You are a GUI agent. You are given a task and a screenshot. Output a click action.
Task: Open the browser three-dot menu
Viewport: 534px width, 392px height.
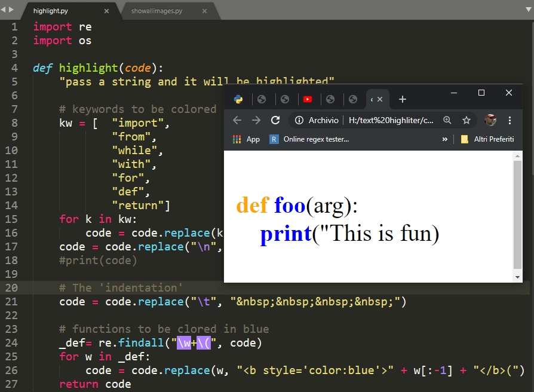(x=510, y=120)
